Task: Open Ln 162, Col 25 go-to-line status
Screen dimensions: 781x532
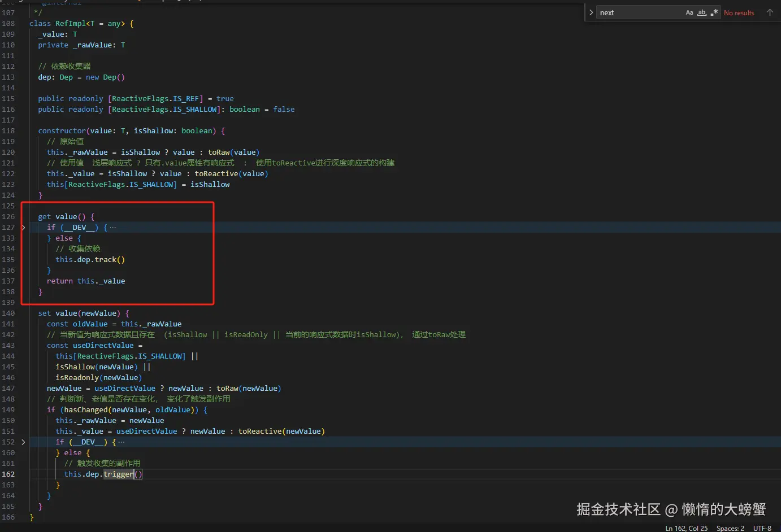Action: [x=686, y=528]
